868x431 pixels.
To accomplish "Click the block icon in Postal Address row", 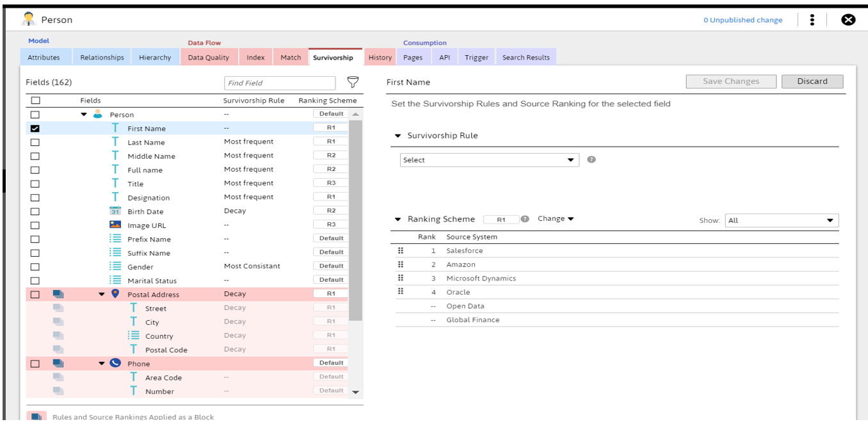I will pos(58,294).
